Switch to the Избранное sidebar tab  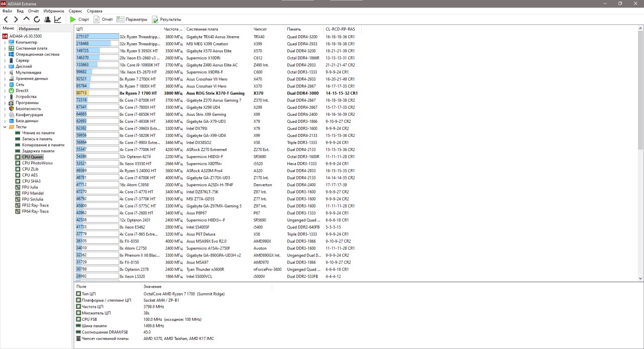click(29, 29)
